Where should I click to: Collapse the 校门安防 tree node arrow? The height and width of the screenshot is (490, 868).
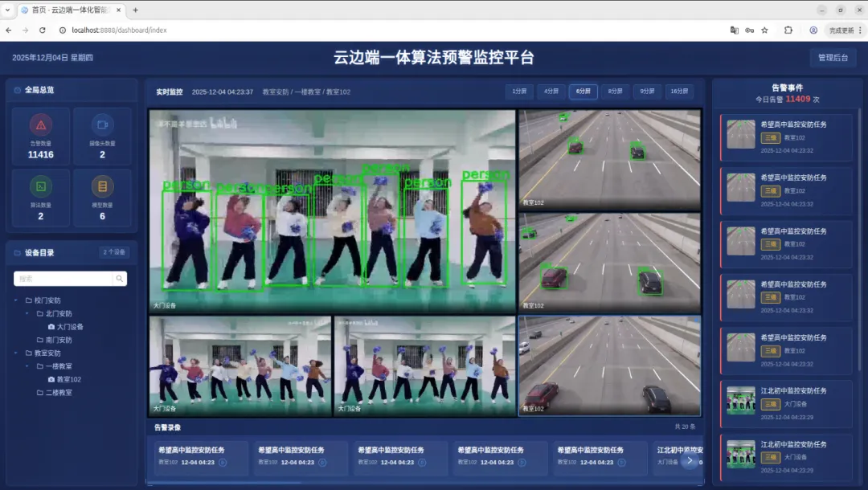(x=15, y=300)
